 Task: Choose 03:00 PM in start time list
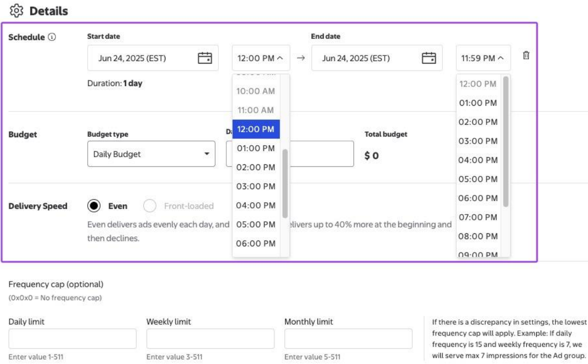coord(256,186)
